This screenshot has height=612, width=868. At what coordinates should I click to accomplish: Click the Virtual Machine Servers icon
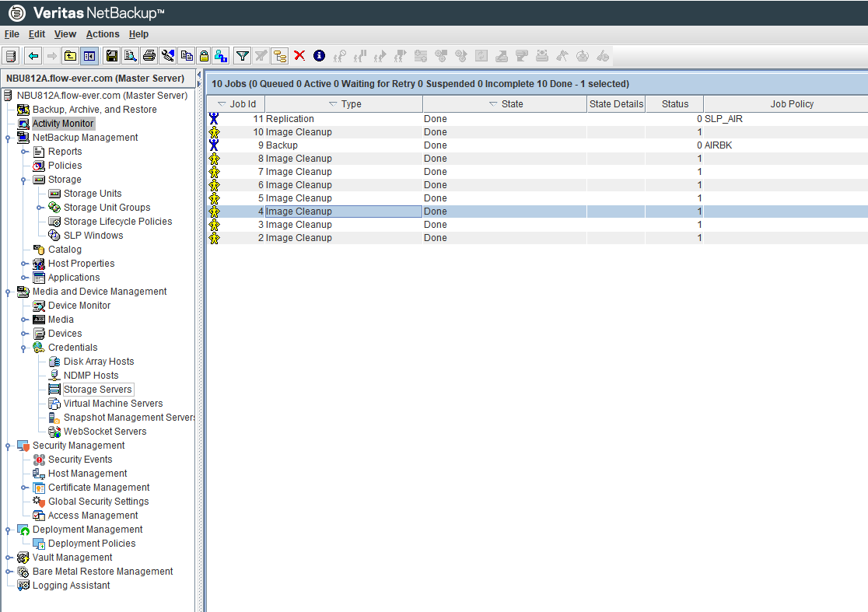point(54,404)
